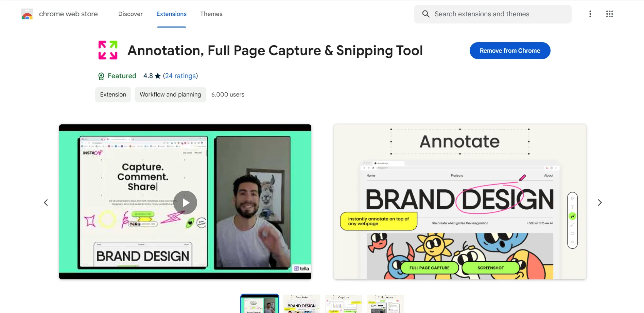644x313 pixels.
Task: Click the search magnifier icon
Action: tap(426, 14)
